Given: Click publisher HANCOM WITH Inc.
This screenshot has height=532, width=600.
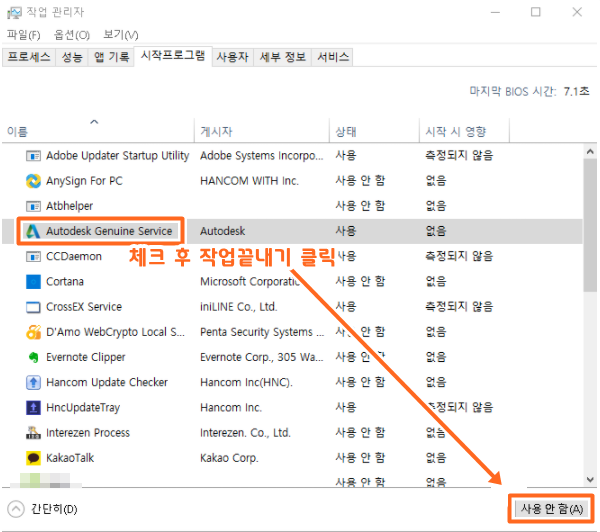Looking at the screenshot, I should [x=249, y=181].
